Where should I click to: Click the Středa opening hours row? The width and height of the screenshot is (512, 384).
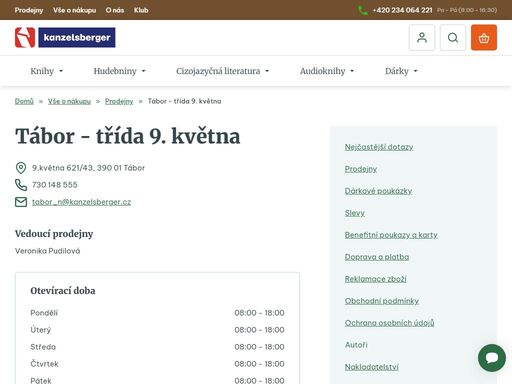pos(157,347)
